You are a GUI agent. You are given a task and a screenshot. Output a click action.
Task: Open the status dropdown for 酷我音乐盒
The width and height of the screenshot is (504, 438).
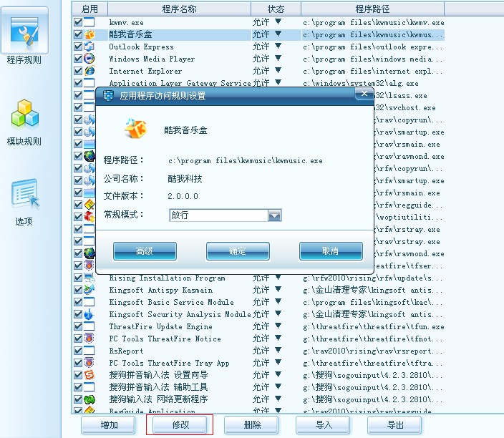278,34
